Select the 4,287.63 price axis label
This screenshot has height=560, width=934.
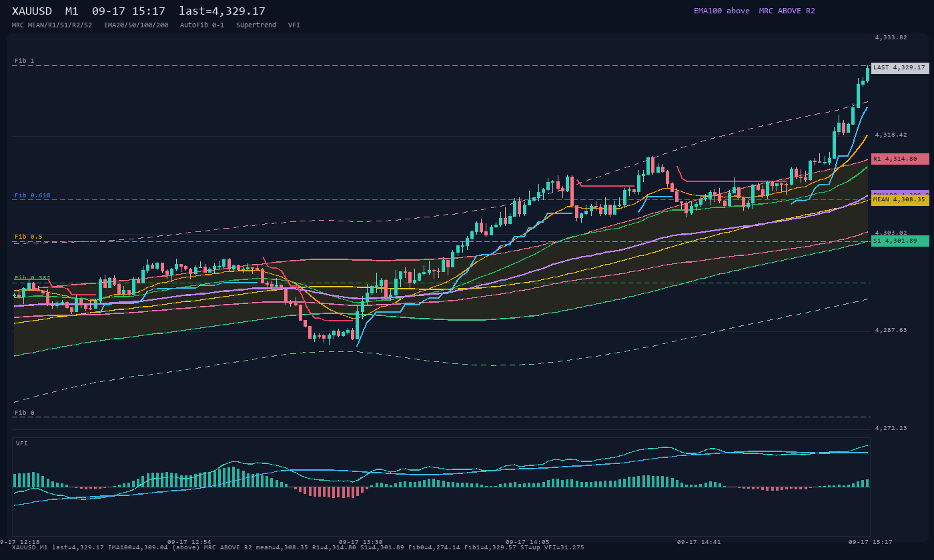tap(891, 330)
